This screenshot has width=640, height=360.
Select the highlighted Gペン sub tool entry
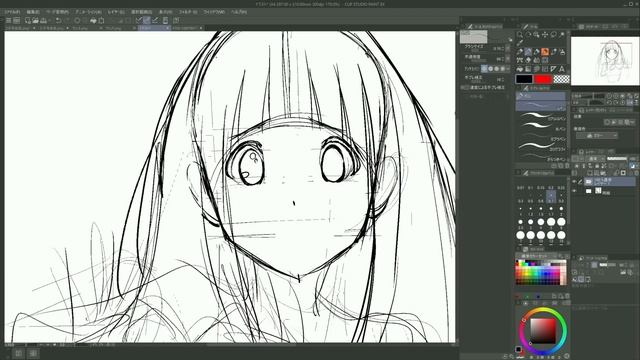pyautogui.click(x=541, y=107)
